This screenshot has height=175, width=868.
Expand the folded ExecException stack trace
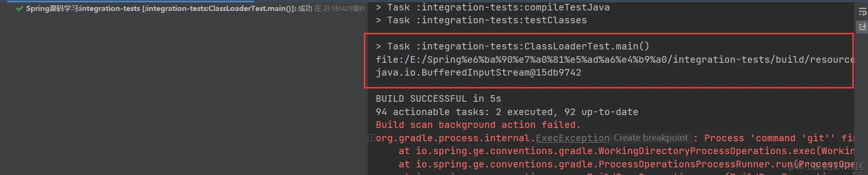[x=371, y=138]
